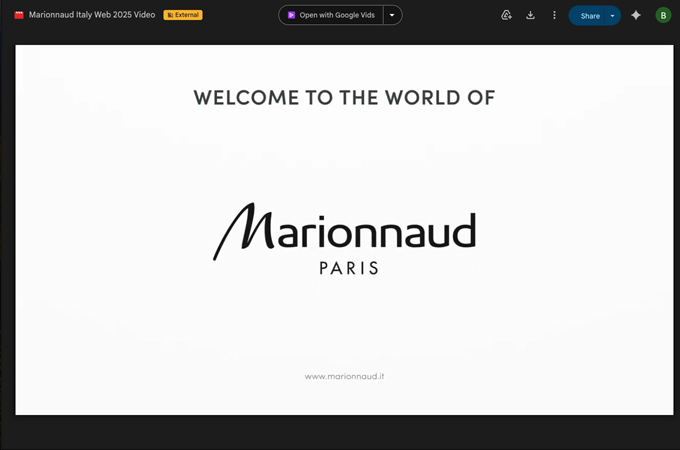Open the Gemini sparkle assistant
Viewport: 680px width, 450px height.
tap(636, 15)
